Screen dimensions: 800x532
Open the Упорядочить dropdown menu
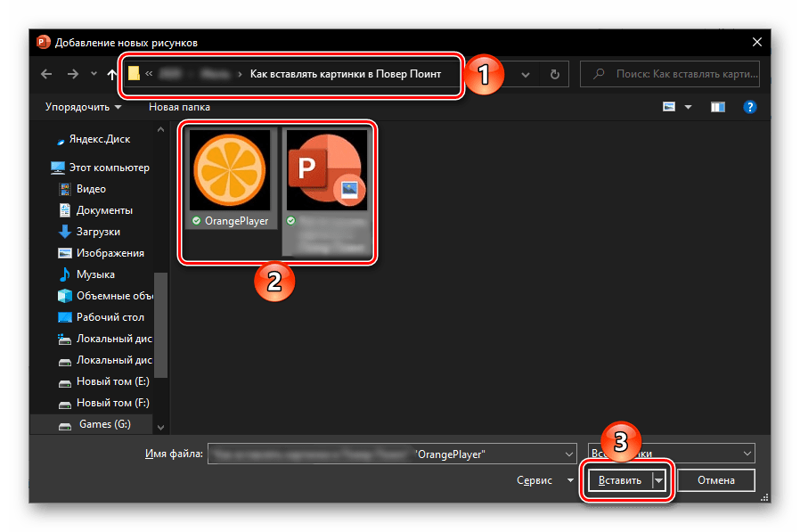click(84, 107)
